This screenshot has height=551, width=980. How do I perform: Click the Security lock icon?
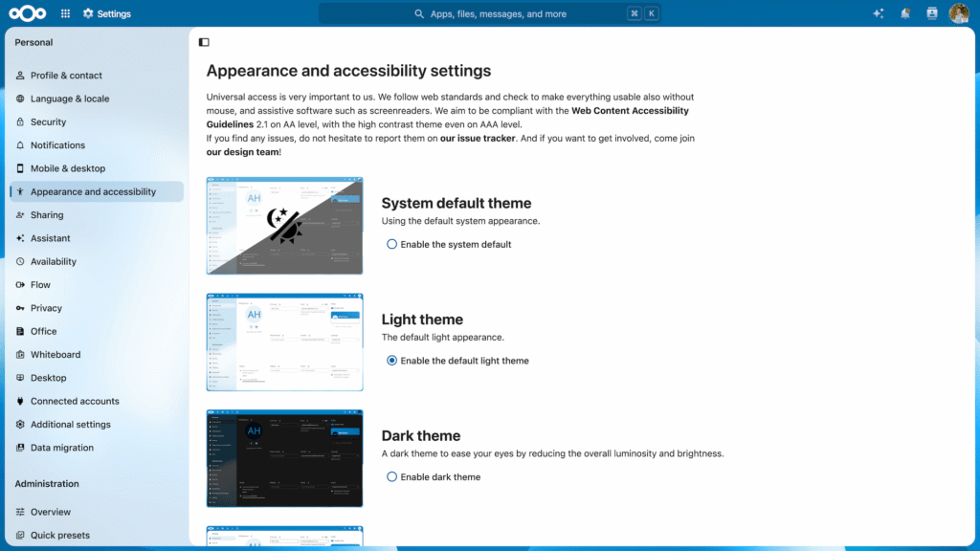[x=20, y=121]
